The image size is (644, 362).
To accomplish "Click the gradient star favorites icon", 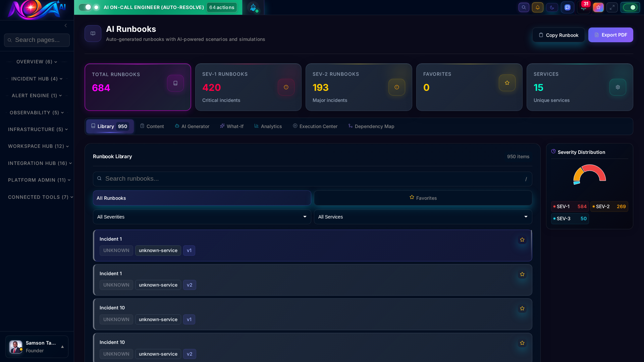I will pos(598,7).
